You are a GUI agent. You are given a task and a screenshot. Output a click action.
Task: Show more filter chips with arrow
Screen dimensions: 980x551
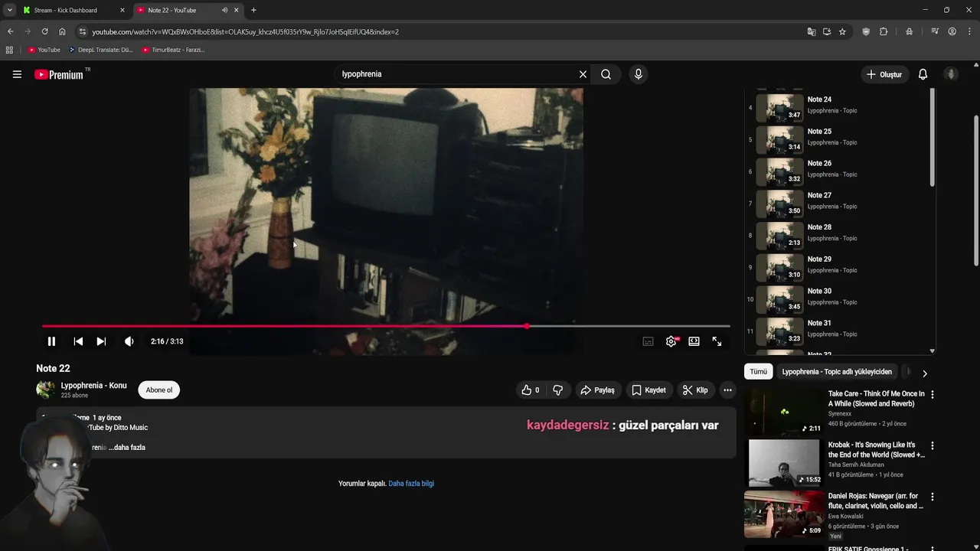pyautogui.click(x=924, y=373)
